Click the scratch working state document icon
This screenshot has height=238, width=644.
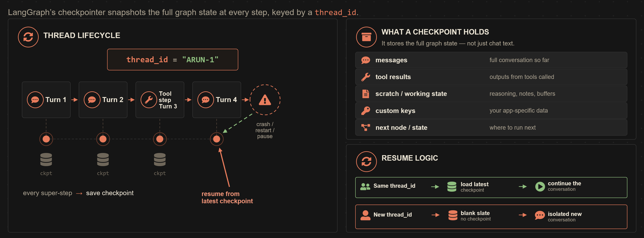coord(366,94)
